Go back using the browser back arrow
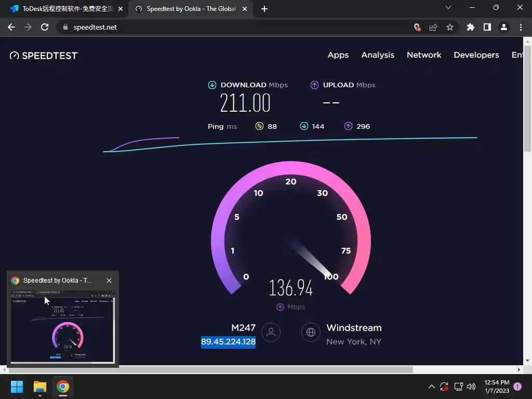The height and width of the screenshot is (399, 532). tap(11, 27)
